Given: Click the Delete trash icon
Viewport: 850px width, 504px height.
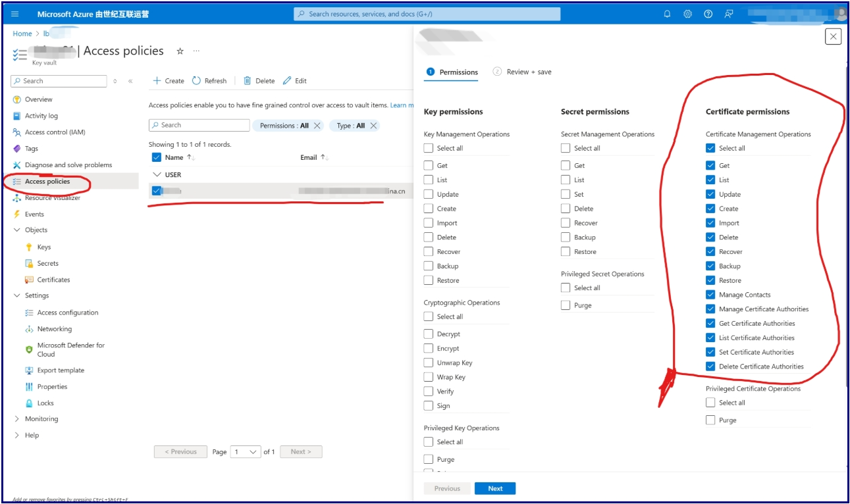Looking at the screenshot, I should (x=248, y=81).
